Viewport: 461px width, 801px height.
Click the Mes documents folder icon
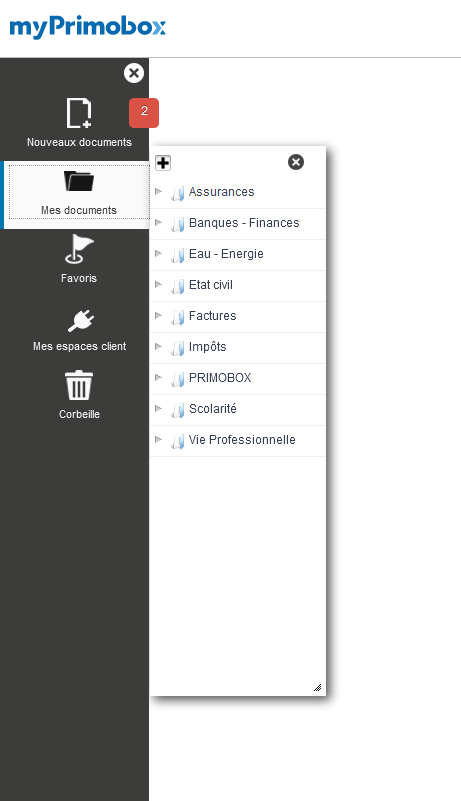(x=79, y=181)
